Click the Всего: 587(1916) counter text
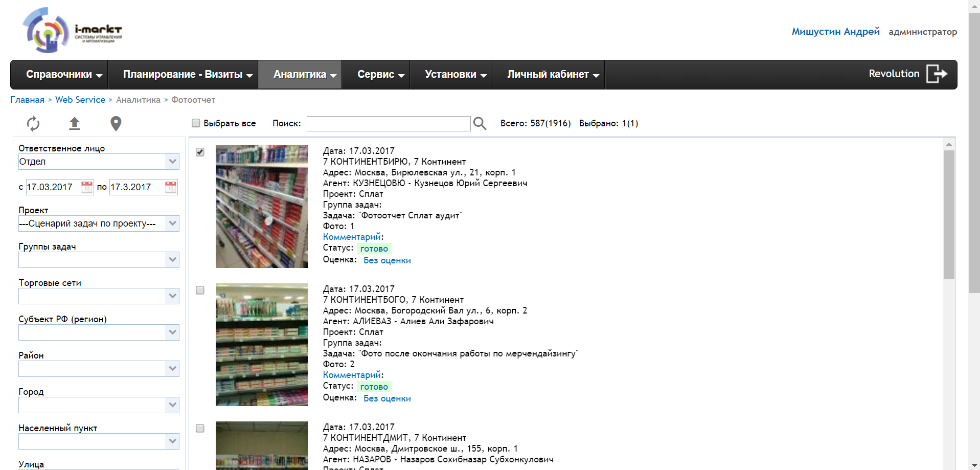Image resolution: width=980 pixels, height=470 pixels. [536, 123]
